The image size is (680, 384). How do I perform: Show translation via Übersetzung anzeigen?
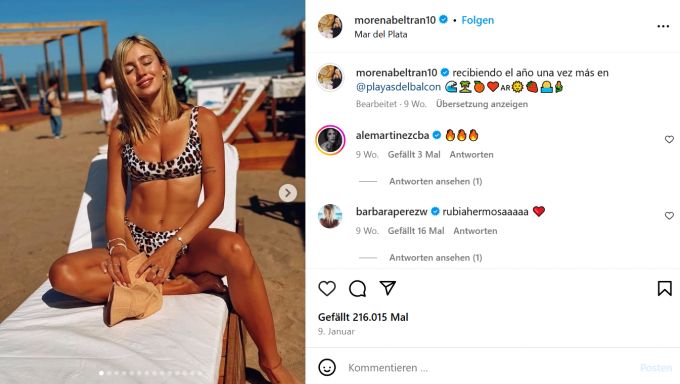(x=482, y=104)
